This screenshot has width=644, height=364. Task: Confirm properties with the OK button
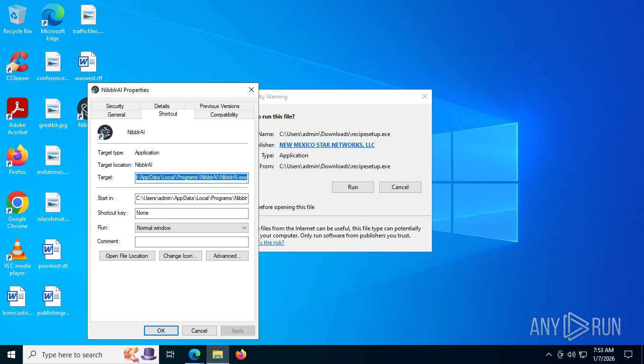pyautogui.click(x=161, y=331)
